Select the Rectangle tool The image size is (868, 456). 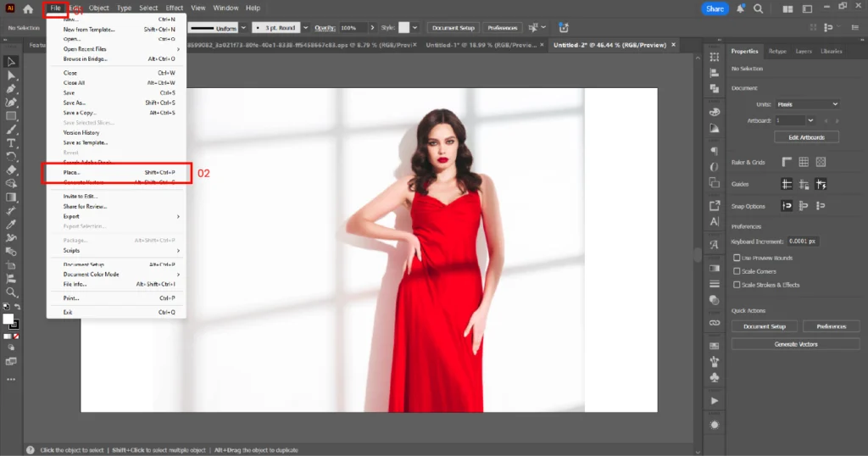click(x=11, y=116)
